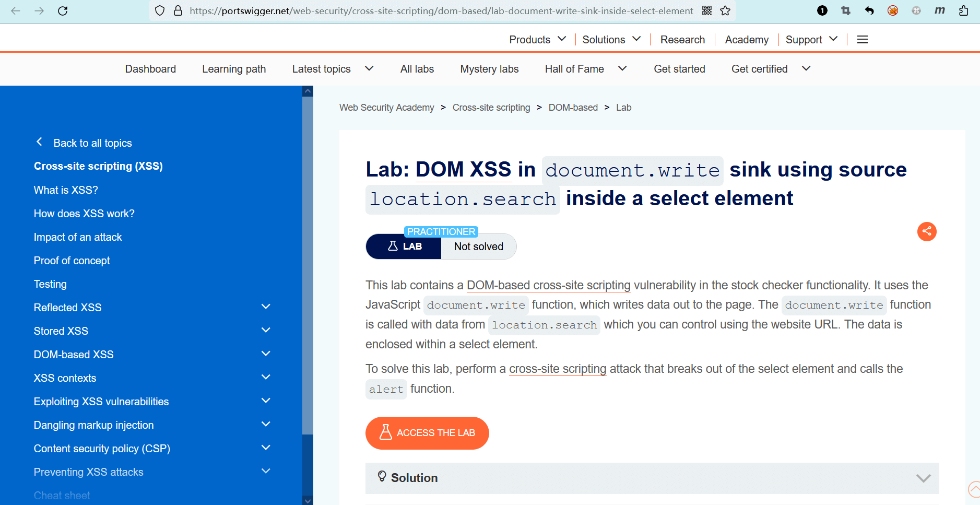Image resolution: width=980 pixels, height=505 pixels.
Task: Open the numbered black circle extension
Action: [822, 10]
